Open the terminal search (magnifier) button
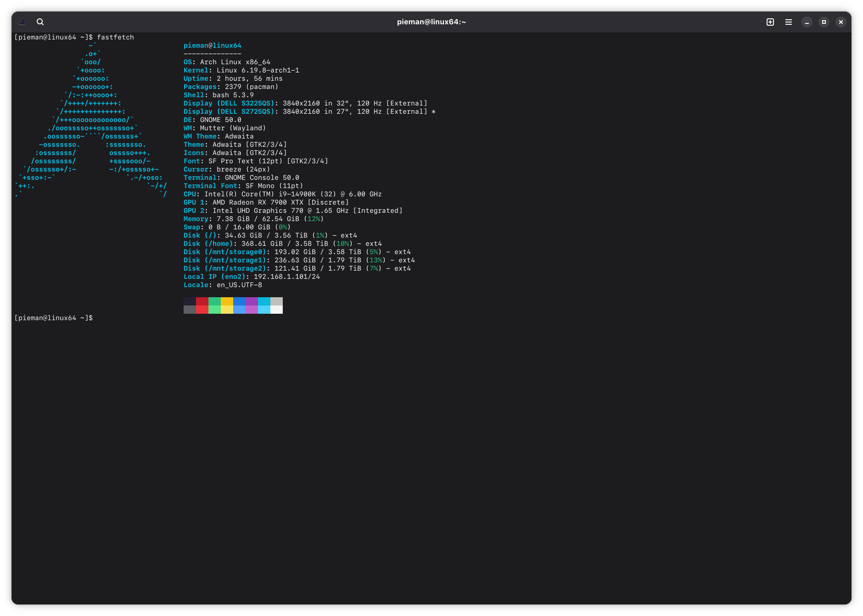863x616 pixels. coord(40,22)
